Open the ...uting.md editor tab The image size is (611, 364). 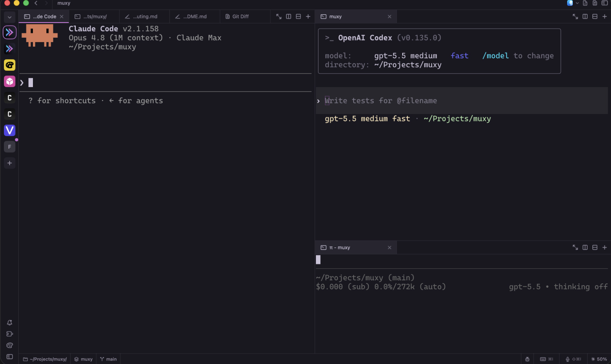(x=144, y=16)
